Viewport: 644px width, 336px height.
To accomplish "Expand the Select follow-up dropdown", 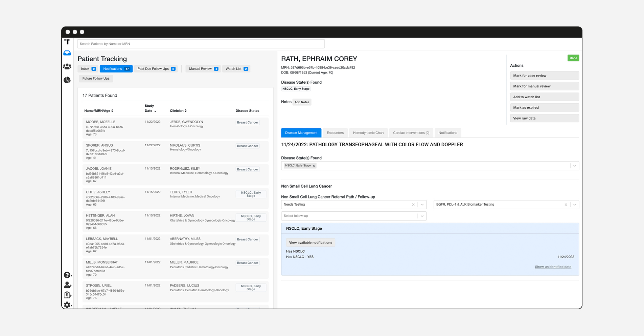I will [x=422, y=216].
